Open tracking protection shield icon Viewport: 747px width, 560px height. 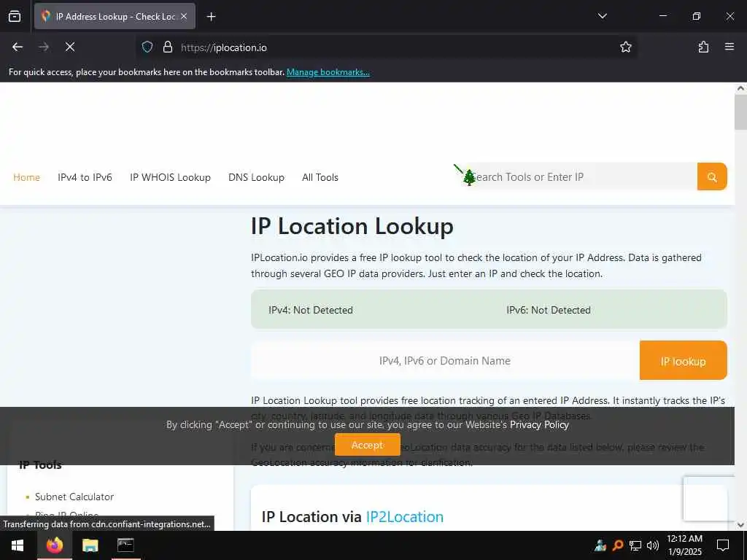click(x=147, y=47)
